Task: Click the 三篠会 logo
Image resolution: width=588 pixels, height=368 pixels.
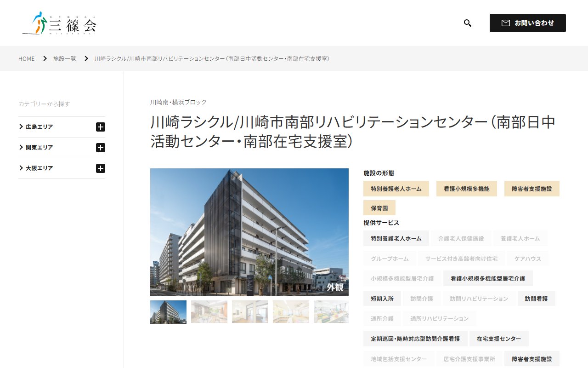Action: 59,23
